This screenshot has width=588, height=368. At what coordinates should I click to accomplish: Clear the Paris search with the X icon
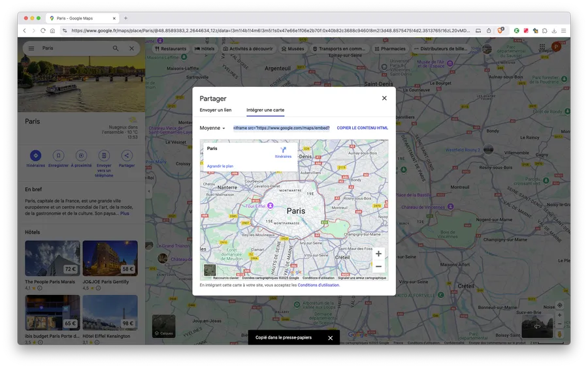[x=131, y=48]
